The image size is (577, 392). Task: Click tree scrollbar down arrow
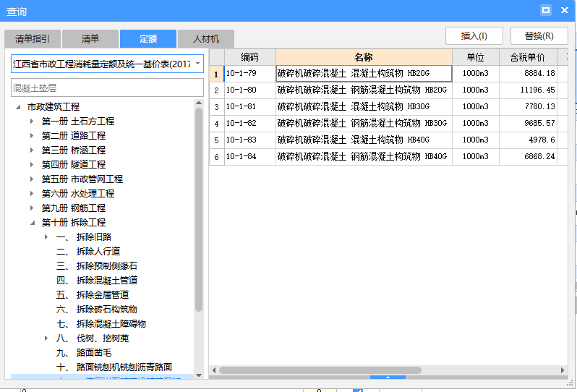199,375
